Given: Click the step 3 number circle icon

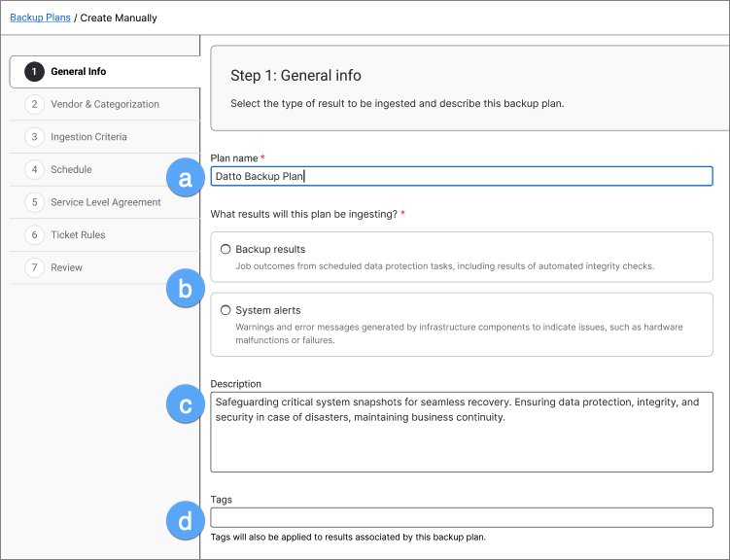Looking at the screenshot, I should [35, 137].
